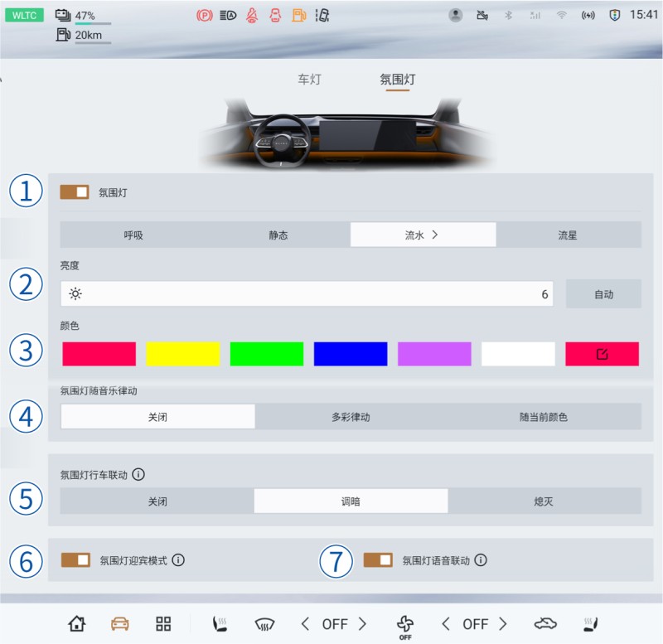Tap the parking brake warning icon
Screen dimensions: 663x644
[x=205, y=16]
